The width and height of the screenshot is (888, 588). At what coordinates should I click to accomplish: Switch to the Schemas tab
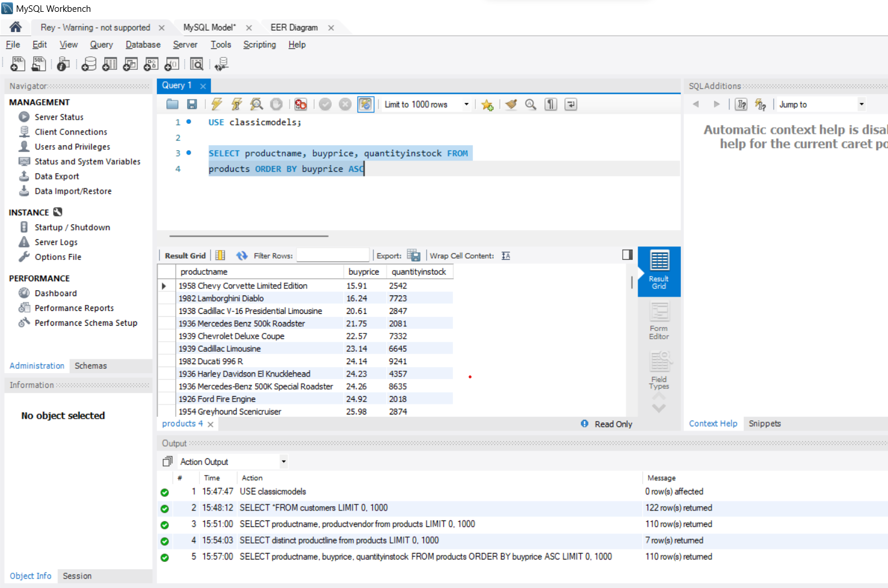91,366
